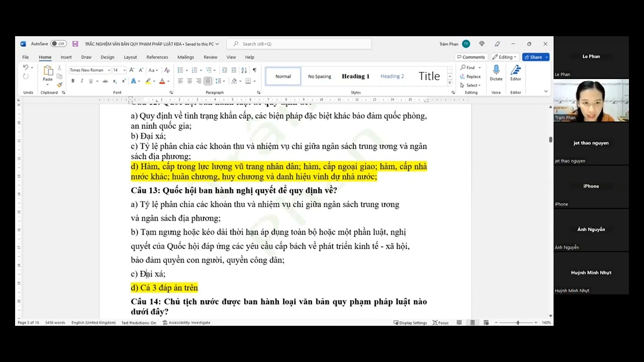Toggle Justify alignment
This screenshot has height=362, width=644.
tap(208, 81)
